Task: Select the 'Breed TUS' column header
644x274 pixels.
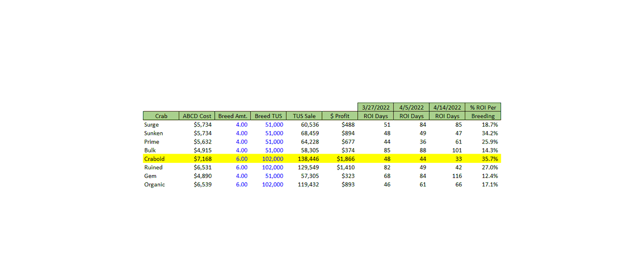Action: point(268,116)
